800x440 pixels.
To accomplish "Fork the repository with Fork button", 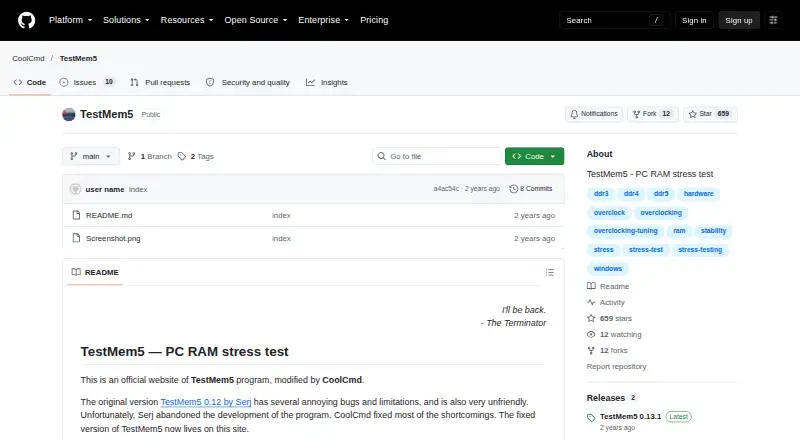I will (x=653, y=114).
